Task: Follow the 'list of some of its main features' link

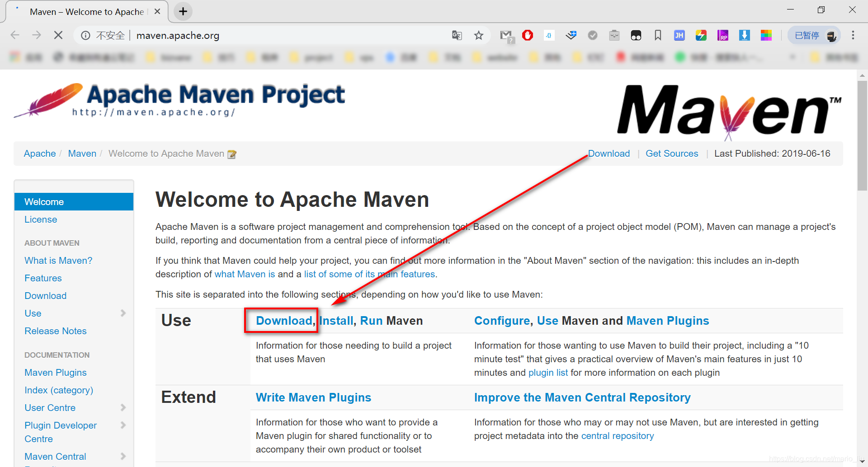Action: pyautogui.click(x=369, y=274)
